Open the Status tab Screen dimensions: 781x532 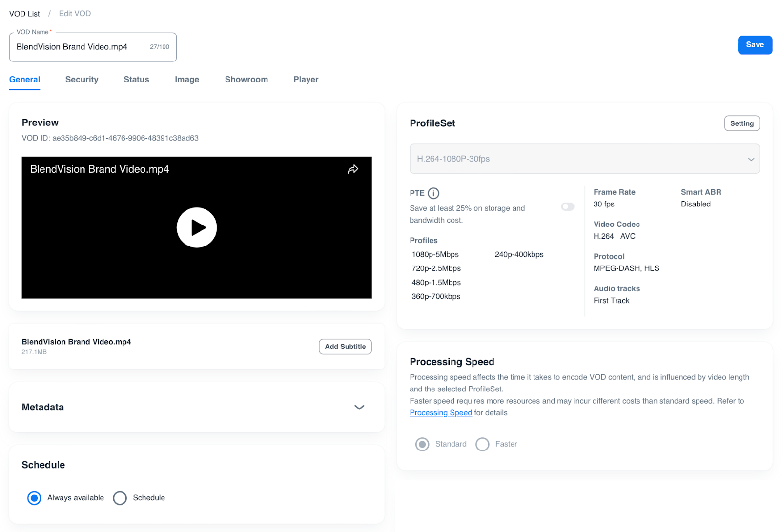point(136,80)
